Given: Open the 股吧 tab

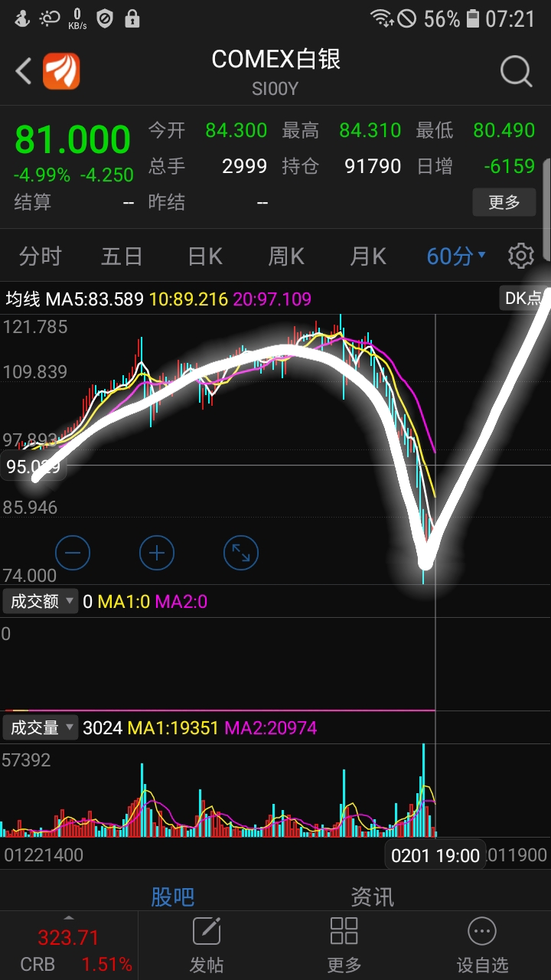Looking at the screenshot, I should coord(172,896).
